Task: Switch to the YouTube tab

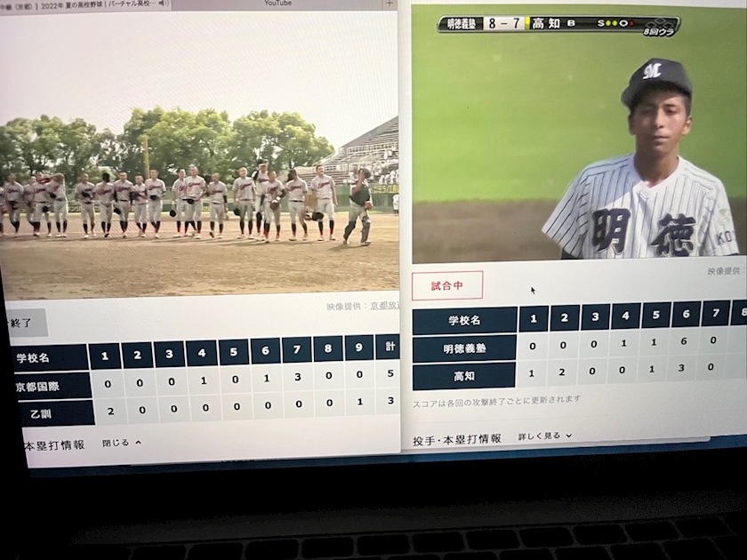Action: [277, 4]
